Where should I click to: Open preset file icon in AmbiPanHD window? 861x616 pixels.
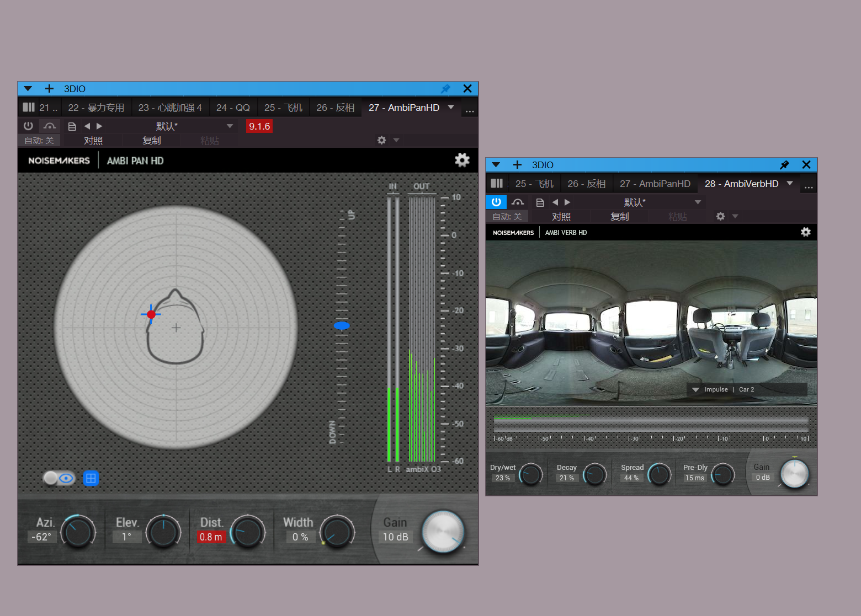click(72, 126)
